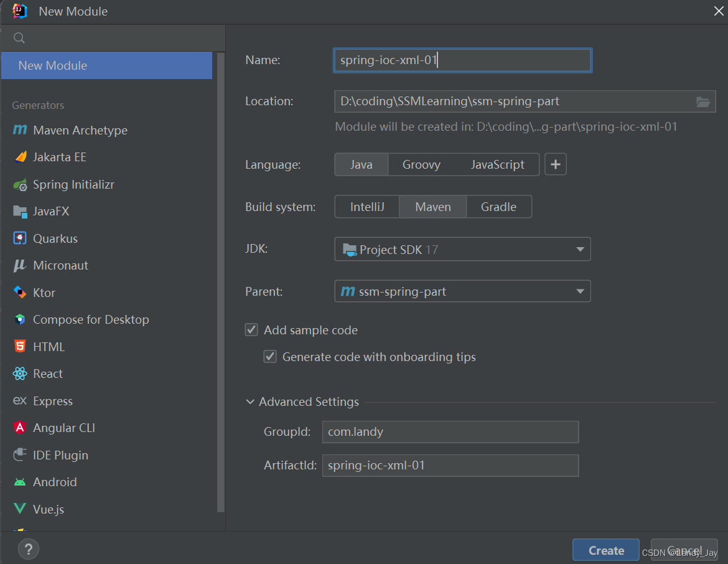Viewport: 728px width, 564px height.
Task: Select JavaScript as the language
Action: pos(497,164)
